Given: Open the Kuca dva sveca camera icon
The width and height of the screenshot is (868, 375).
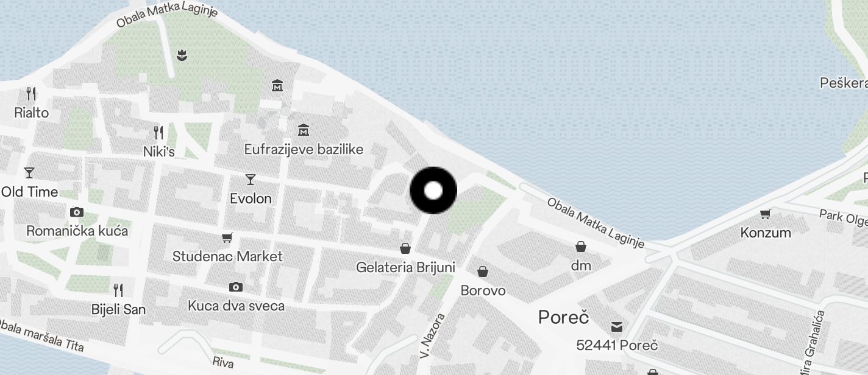Looking at the screenshot, I should coord(236,287).
